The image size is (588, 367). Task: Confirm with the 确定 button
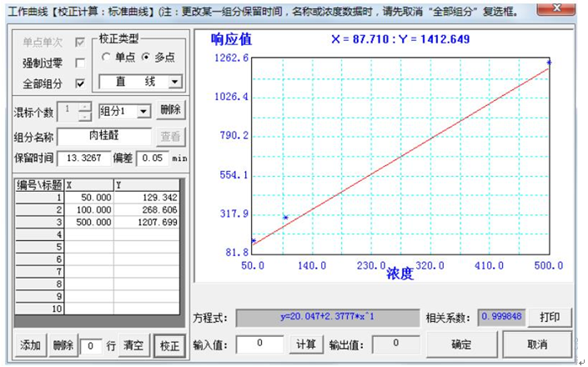[460, 344]
